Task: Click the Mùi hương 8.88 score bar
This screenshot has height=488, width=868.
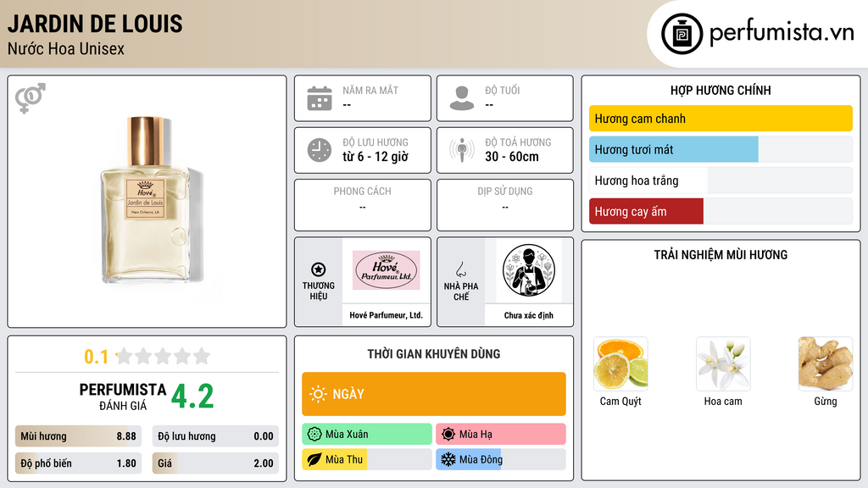Action: pyautogui.click(x=78, y=436)
